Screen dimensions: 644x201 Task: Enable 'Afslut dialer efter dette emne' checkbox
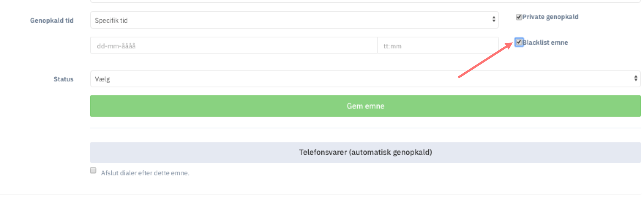(x=93, y=170)
